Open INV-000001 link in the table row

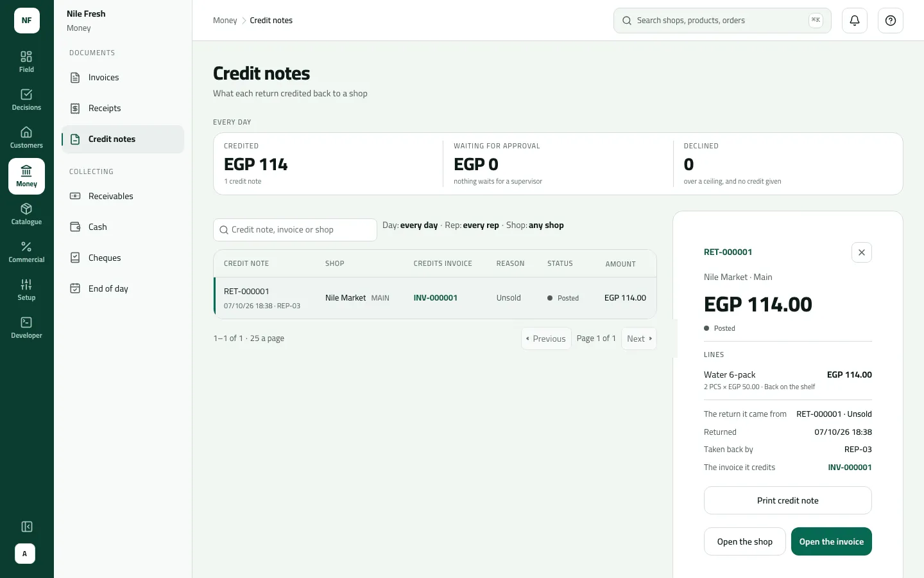pyautogui.click(x=435, y=298)
